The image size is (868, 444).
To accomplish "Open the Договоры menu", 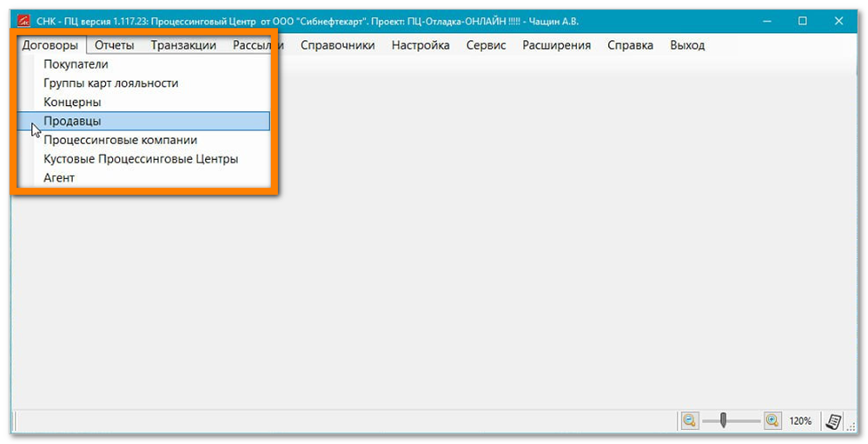I will 50,45.
